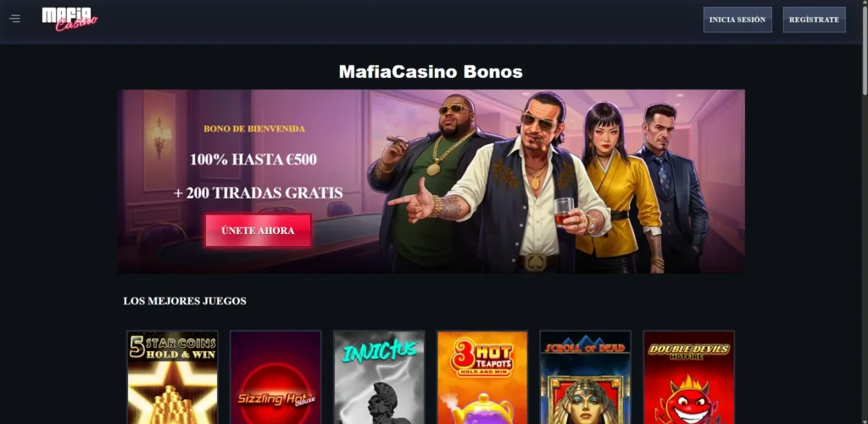This screenshot has height=424, width=868.
Task: Click the LOS MEJORES JUEGOS section title
Action: [185, 301]
